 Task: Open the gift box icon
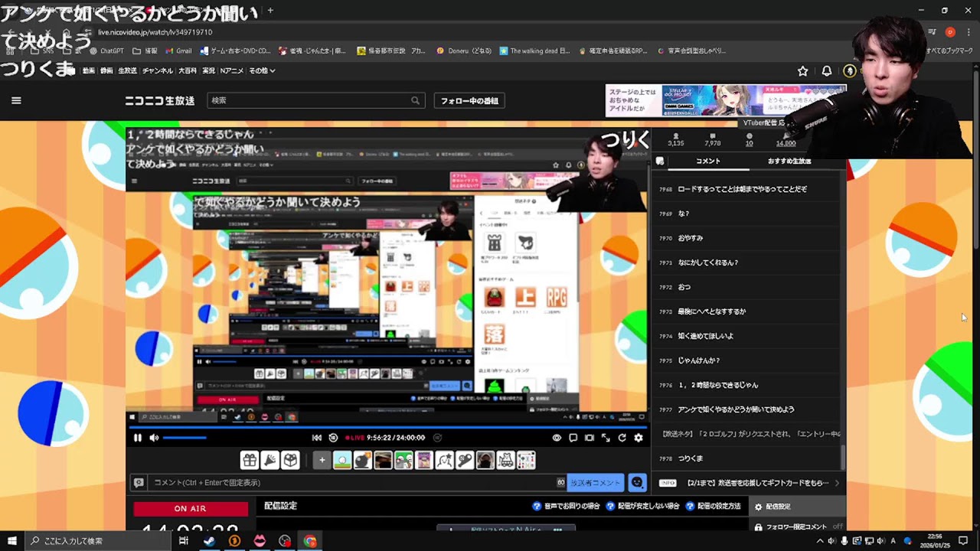(250, 460)
